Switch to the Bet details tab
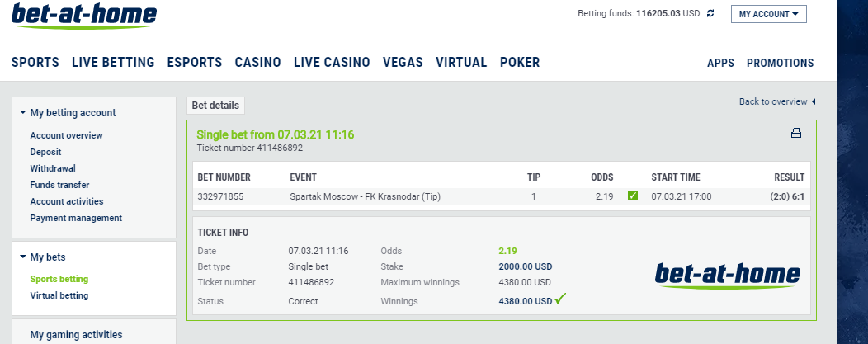Viewport: 868px width, 344px height. click(x=215, y=105)
